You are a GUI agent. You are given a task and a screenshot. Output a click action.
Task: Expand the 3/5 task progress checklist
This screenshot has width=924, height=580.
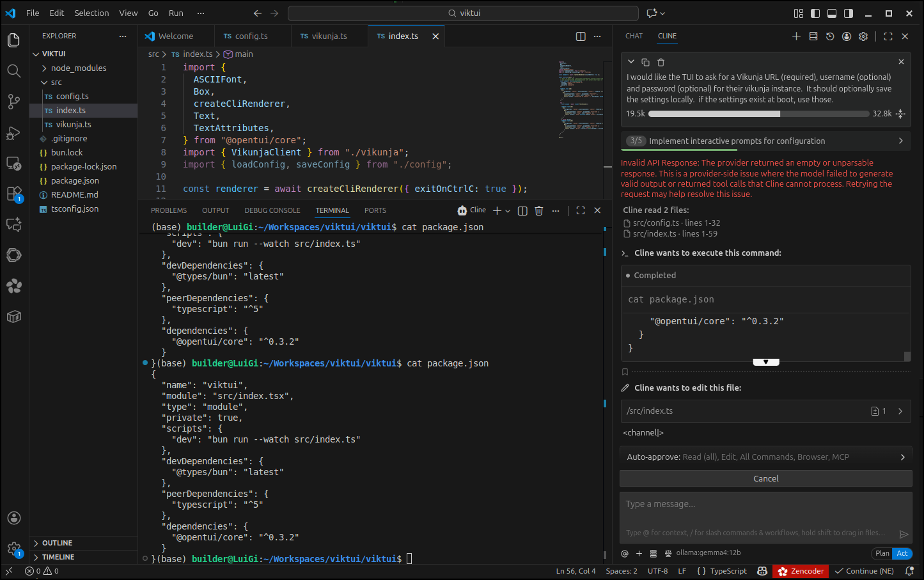pyautogui.click(x=765, y=141)
